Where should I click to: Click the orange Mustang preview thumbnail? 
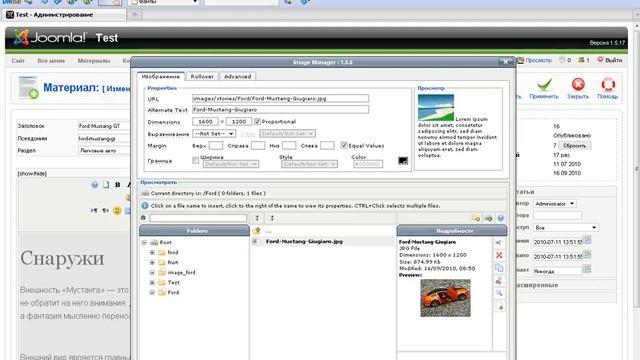click(x=445, y=298)
